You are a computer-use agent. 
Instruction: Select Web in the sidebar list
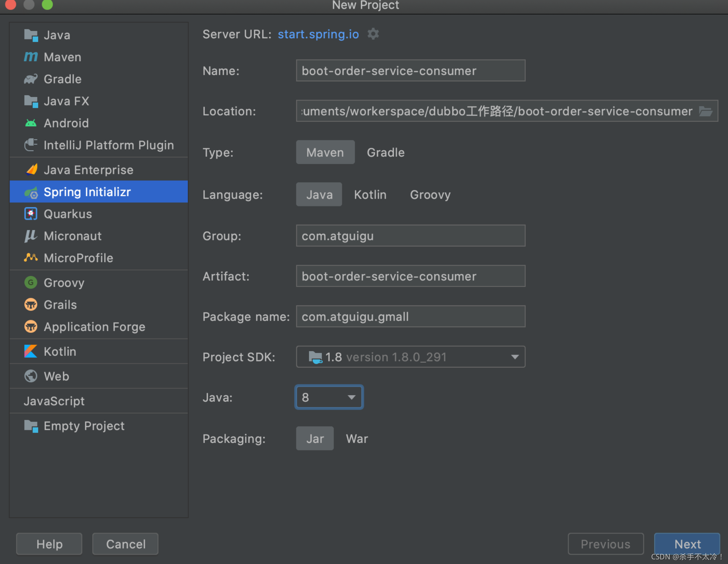tap(99, 376)
